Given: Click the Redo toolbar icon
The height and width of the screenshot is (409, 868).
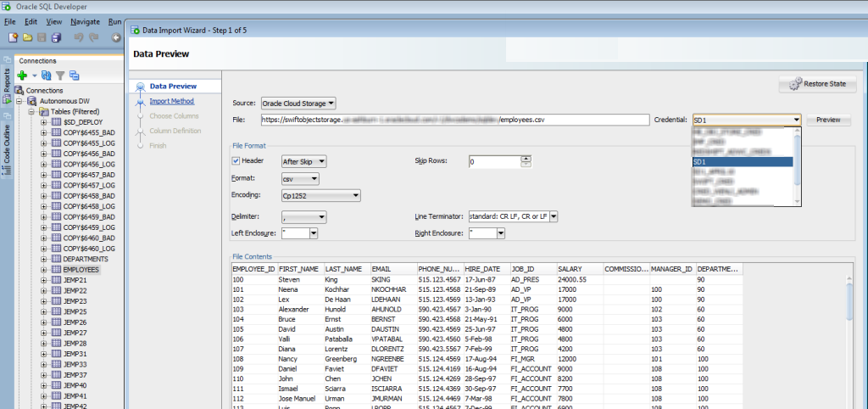Looking at the screenshot, I should [x=93, y=37].
